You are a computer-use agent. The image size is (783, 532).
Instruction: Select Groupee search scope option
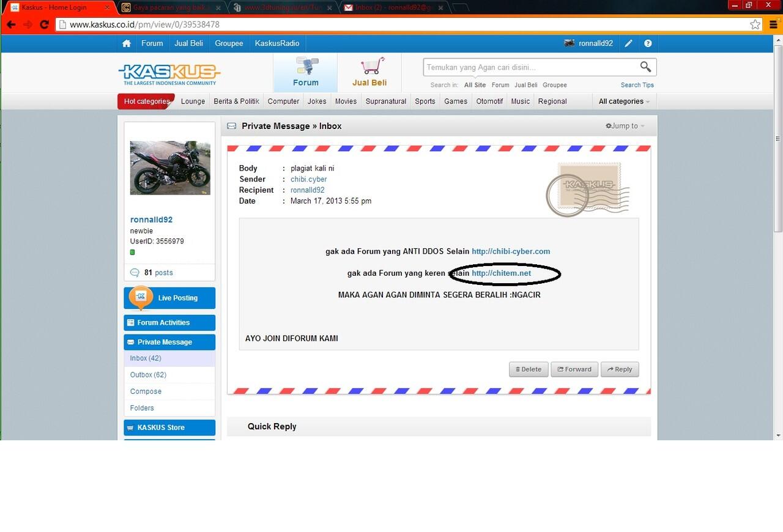(554, 85)
